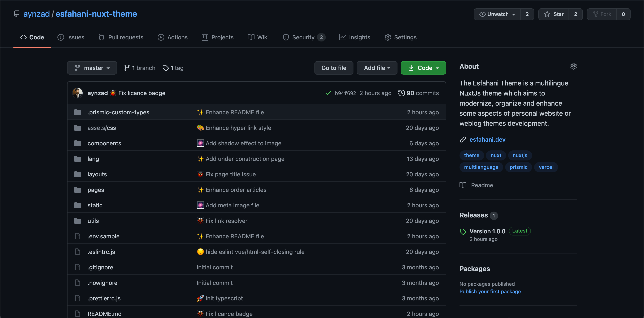The width and height of the screenshot is (644, 318).
Task: Open the Security tab
Action: pyautogui.click(x=304, y=37)
